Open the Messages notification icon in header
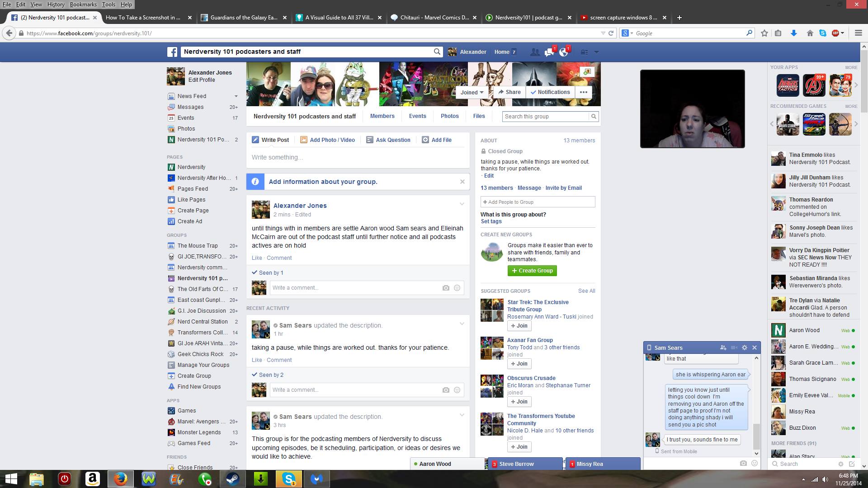This screenshot has height=488, width=868. (x=549, y=52)
